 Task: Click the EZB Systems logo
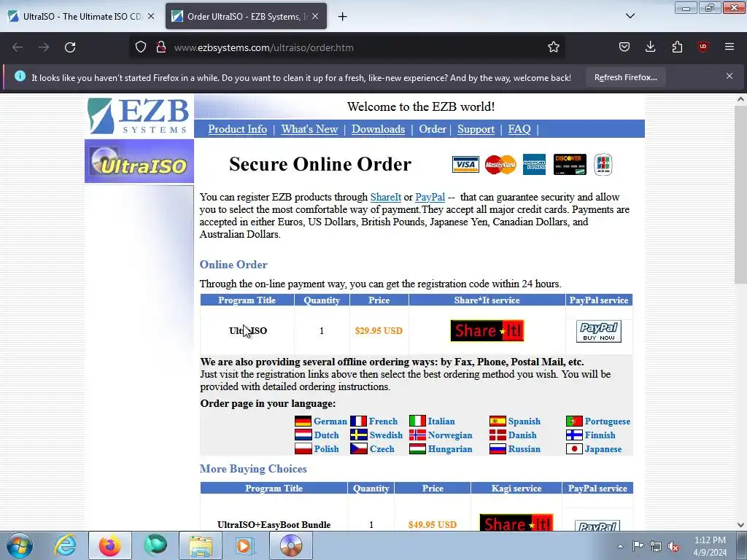(139, 116)
